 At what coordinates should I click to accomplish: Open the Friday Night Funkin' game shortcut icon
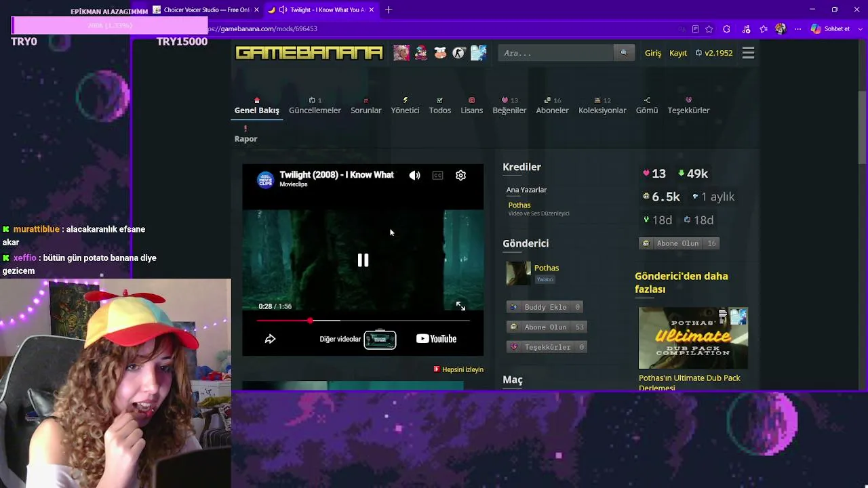pos(421,53)
